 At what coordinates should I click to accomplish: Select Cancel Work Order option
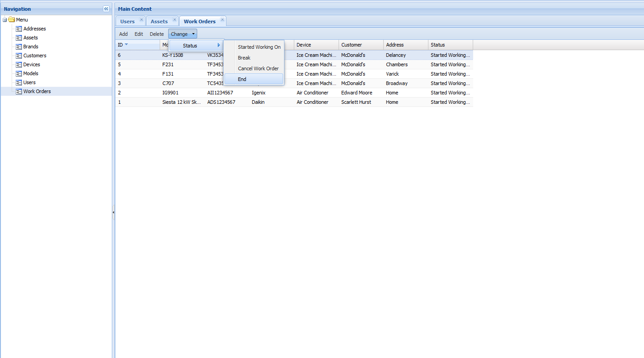click(258, 68)
